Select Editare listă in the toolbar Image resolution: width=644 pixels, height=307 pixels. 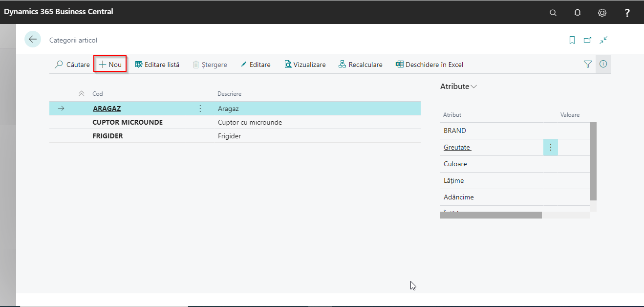(157, 65)
